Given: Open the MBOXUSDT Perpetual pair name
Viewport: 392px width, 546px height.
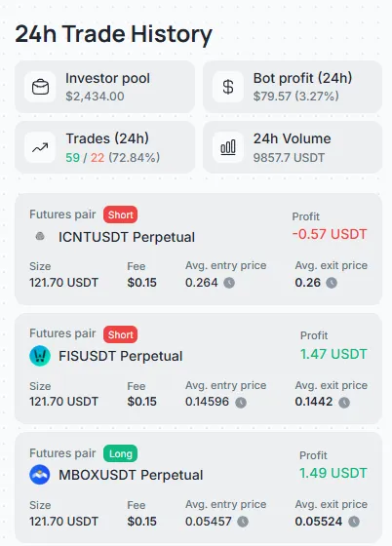Looking at the screenshot, I should [x=131, y=476].
